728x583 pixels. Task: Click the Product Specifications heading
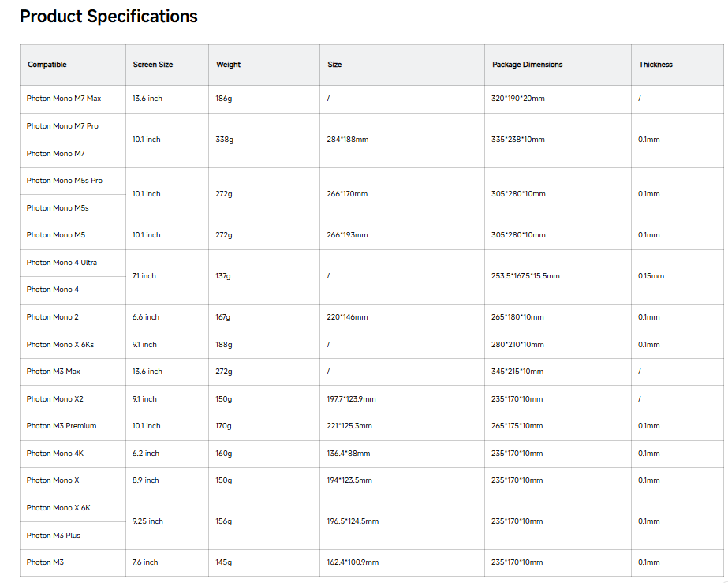(x=108, y=17)
